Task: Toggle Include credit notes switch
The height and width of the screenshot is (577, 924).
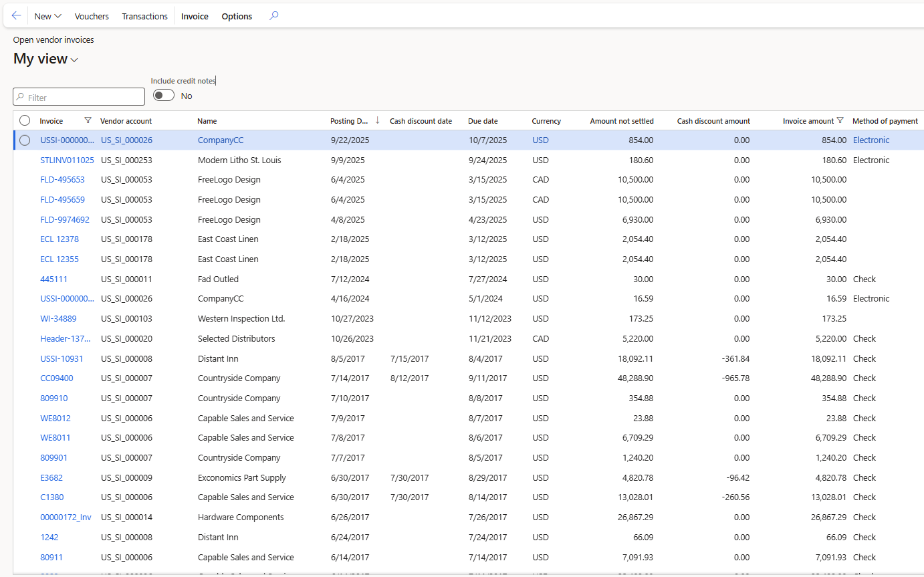Action: 164,96
